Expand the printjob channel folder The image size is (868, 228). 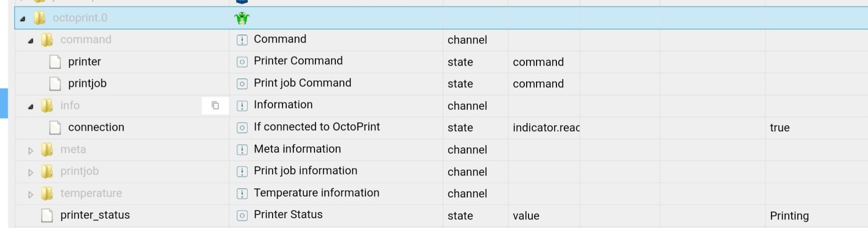[x=31, y=172]
